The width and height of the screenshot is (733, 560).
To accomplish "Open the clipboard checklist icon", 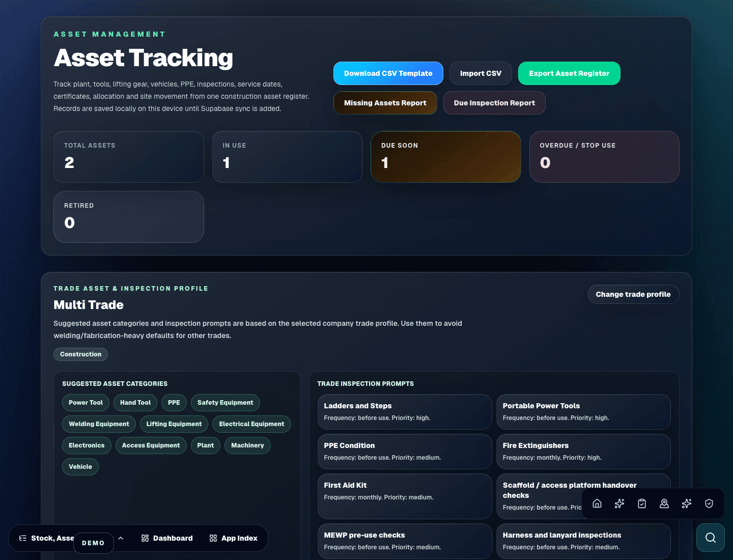I will click(642, 503).
